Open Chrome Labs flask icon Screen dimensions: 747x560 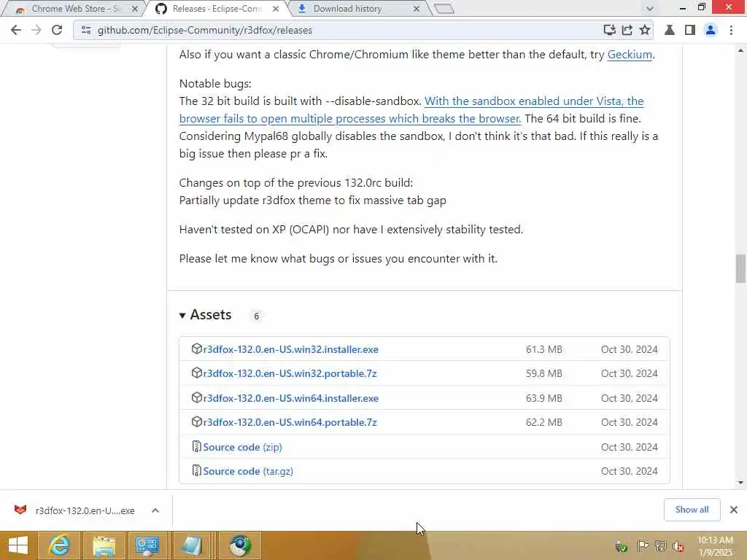tap(670, 30)
